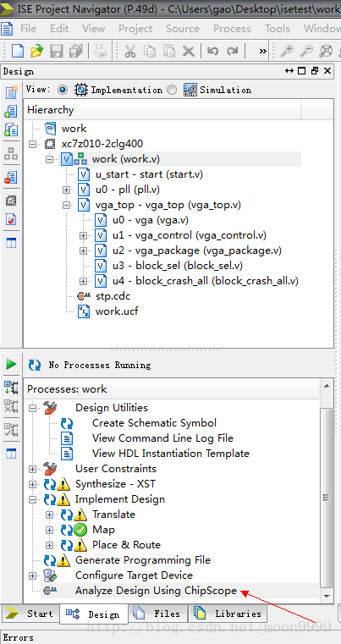This screenshot has height=644, width=341.
Task: Open the File menu
Action: coord(29,28)
